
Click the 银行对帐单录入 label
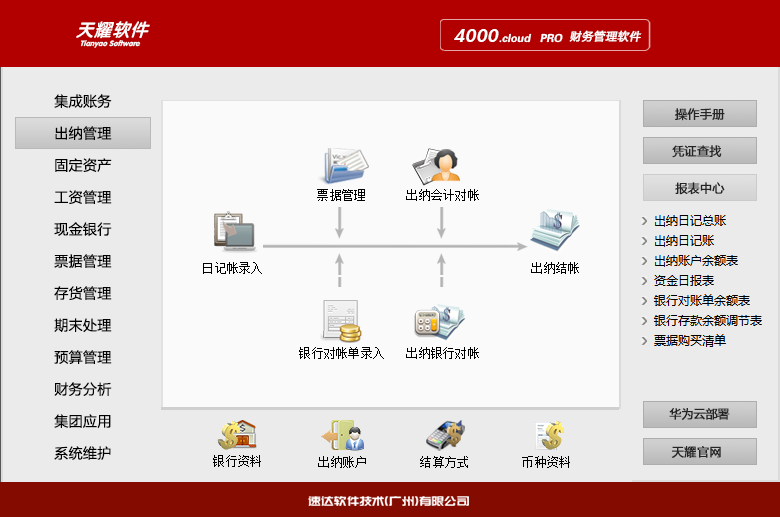click(x=341, y=353)
